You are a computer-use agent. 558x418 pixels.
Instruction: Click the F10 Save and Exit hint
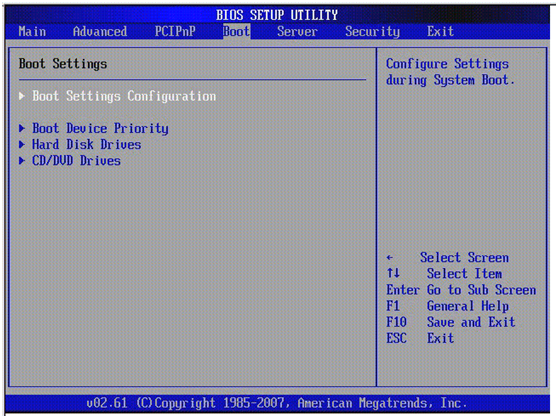coord(451,322)
